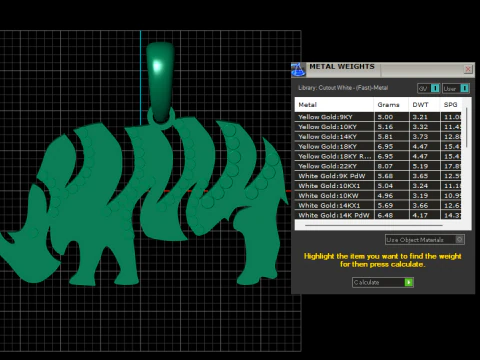Sort by the Metal column header
The height and width of the screenshot is (360, 480).
click(x=334, y=105)
